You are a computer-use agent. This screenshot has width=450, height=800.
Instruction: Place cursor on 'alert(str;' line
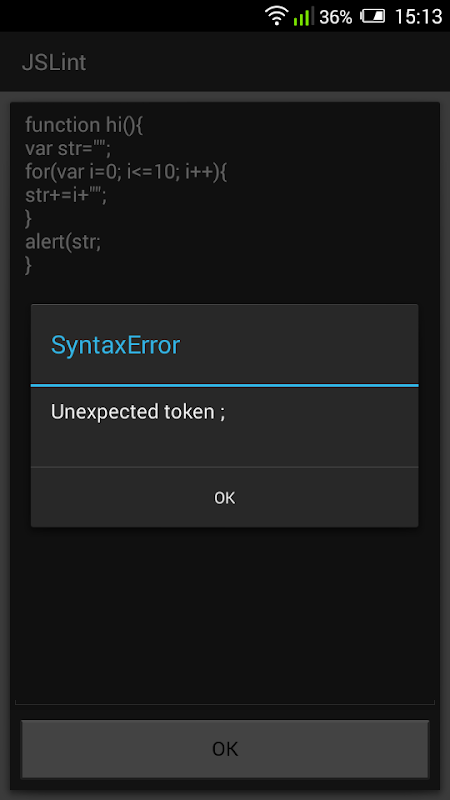pyautogui.click(x=63, y=242)
